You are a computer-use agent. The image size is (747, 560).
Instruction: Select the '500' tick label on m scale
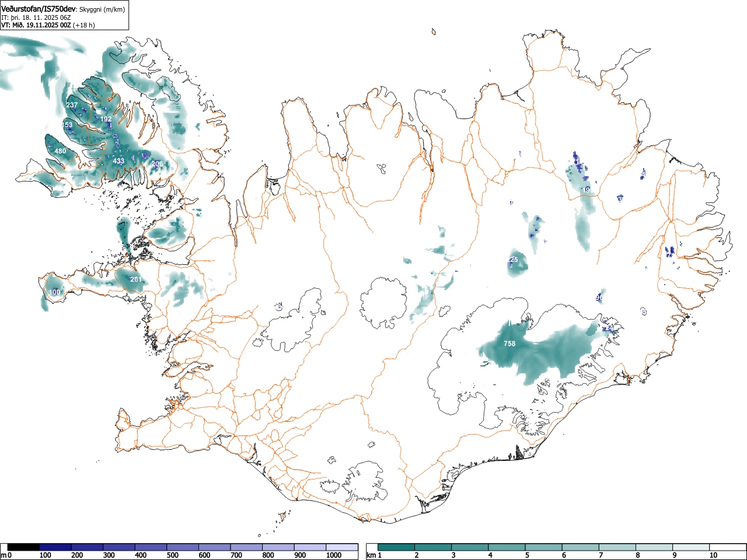[172, 555]
